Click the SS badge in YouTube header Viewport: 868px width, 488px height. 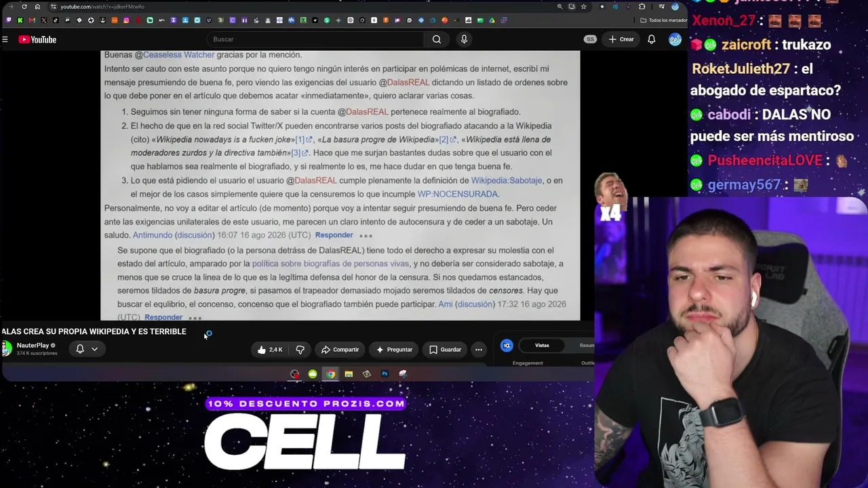pyautogui.click(x=590, y=39)
